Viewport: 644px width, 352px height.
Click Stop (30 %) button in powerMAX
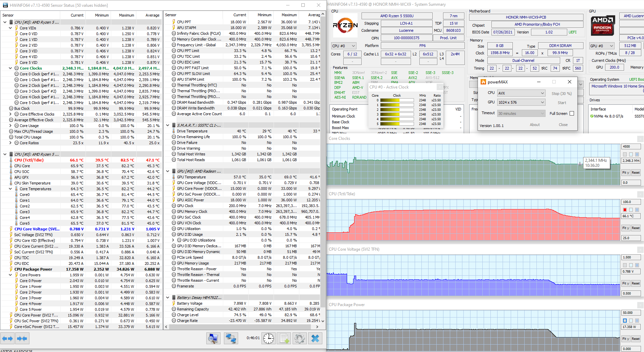pyautogui.click(x=561, y=94)
